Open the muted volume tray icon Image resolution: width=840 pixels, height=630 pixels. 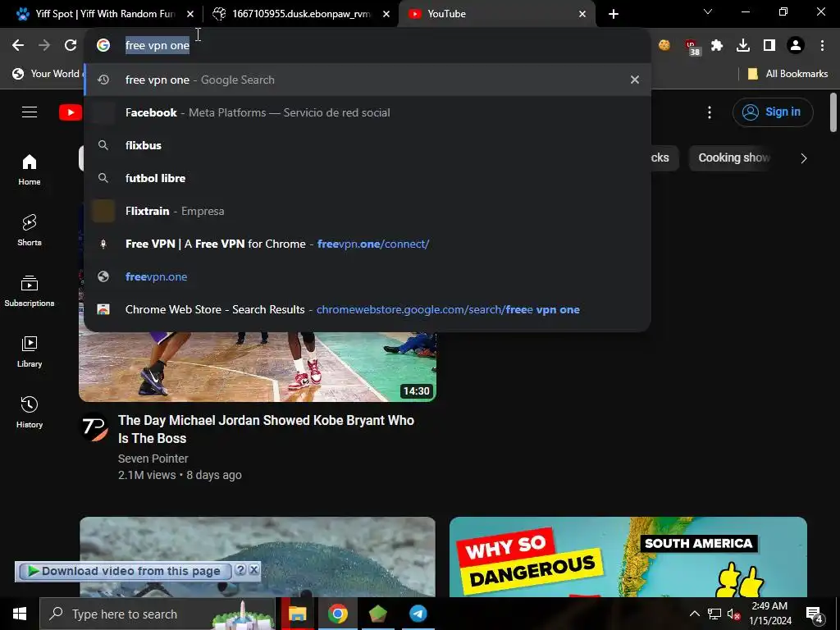(733, 614)
